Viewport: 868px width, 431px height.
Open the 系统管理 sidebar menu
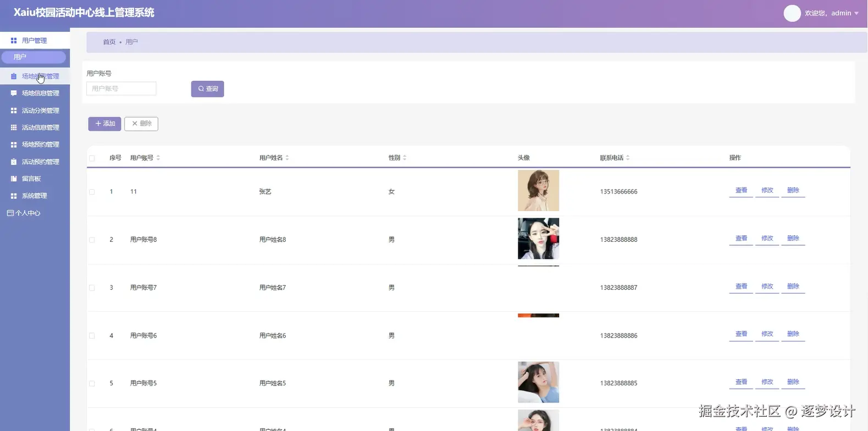[35, 196]
